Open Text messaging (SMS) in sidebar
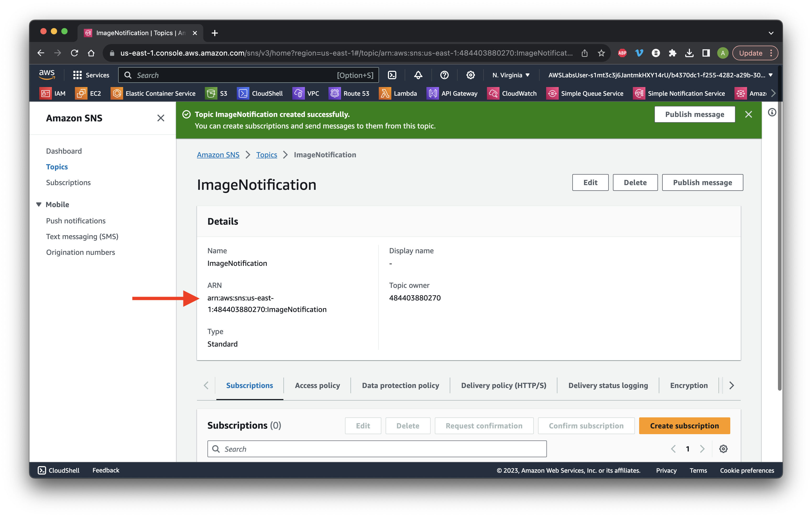 pos(82,236)
